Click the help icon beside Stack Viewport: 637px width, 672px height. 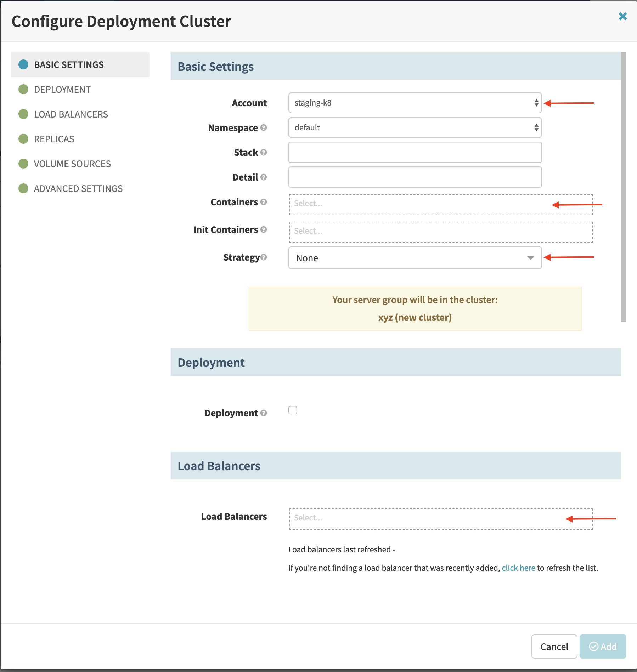pos(264,152)
